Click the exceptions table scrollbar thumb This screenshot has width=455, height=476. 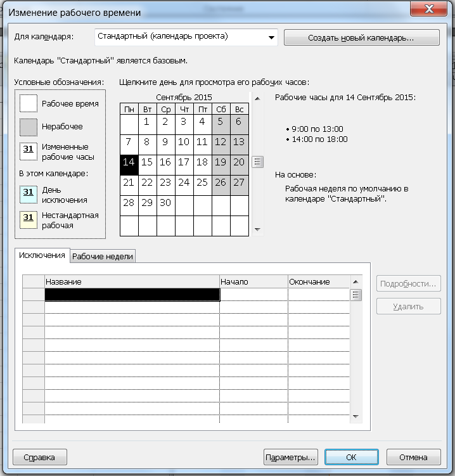(x=356, y=295)
